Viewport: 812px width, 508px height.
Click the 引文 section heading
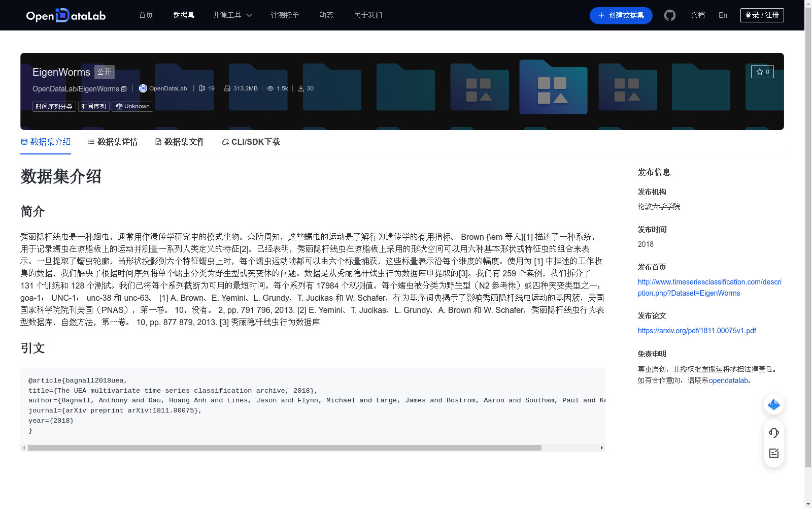32,348
